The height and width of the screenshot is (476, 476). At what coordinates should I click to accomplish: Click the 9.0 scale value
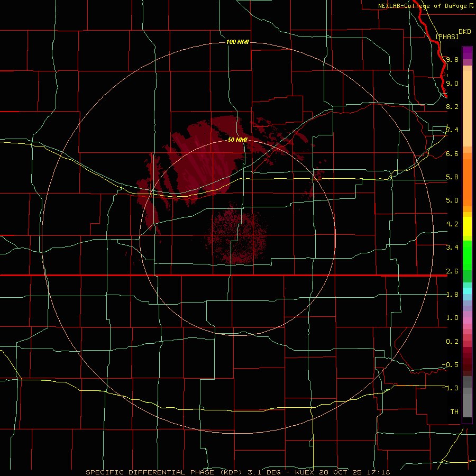452,83
